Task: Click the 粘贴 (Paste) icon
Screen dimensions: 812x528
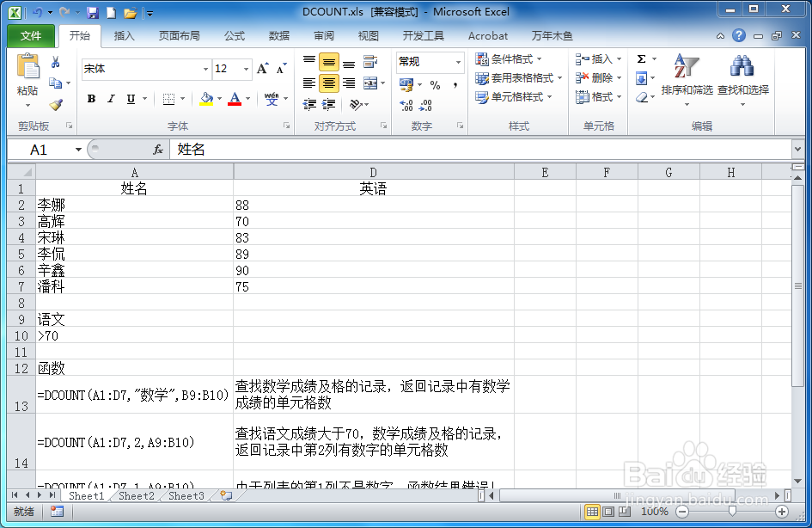Action: coord(27,69)
